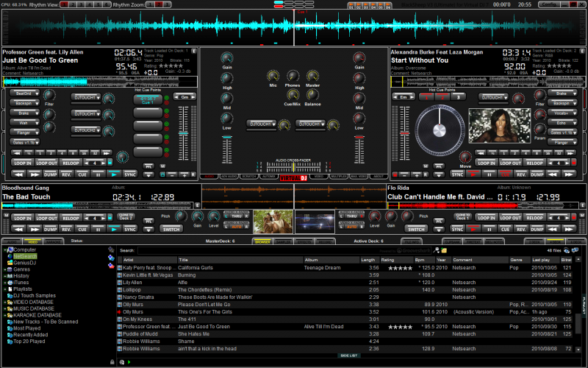Open the Backspin effect dropdown on deck 1
This screenshot has height=368, width=588.
click(x=24, y=102)
